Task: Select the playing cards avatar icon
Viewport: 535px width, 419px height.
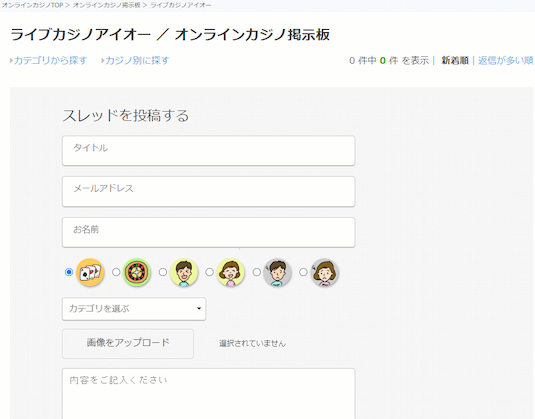Action: coord(90,272)
